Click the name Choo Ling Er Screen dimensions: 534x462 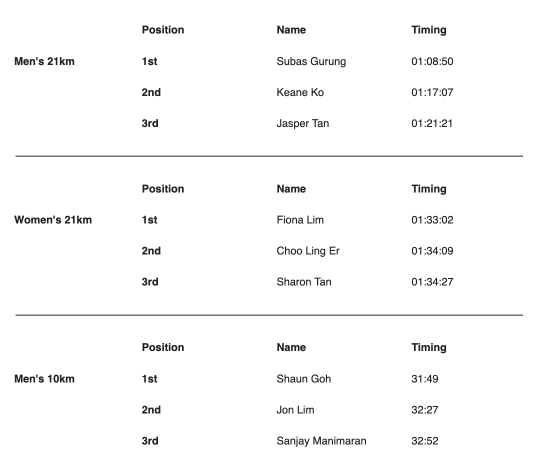308,251
